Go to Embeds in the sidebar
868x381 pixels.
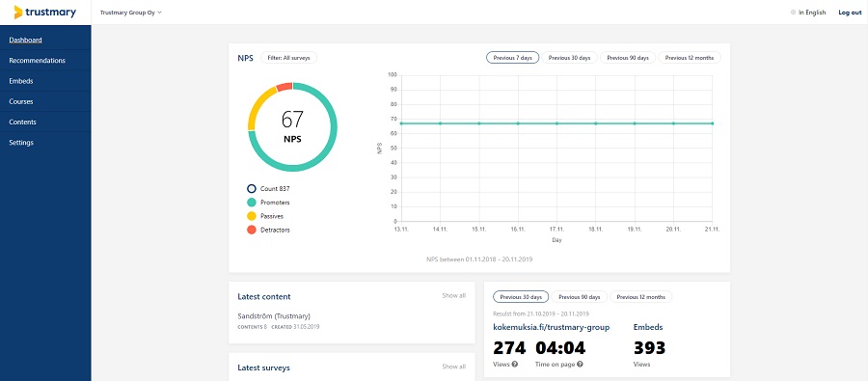[21, 81]
